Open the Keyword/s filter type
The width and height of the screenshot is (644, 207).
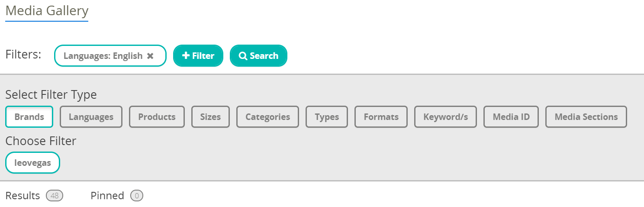coord(445,117)
